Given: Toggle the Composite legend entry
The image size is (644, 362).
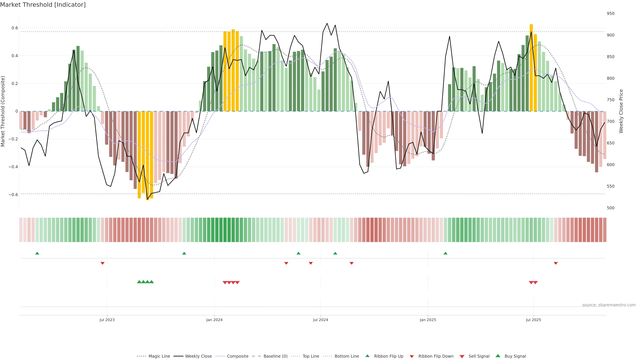Looking at the screenshot, I should [237, 356].
